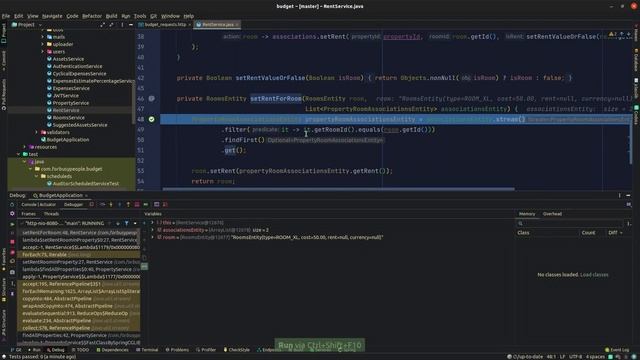Open the Memory tab in the debugger
The image size is (640, 360).
[527, 214]
